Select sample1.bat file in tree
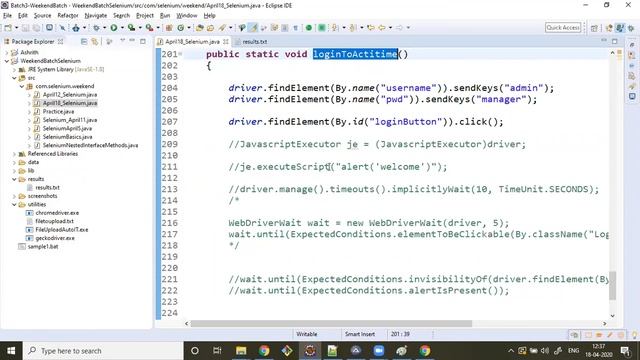 (43, 247)
